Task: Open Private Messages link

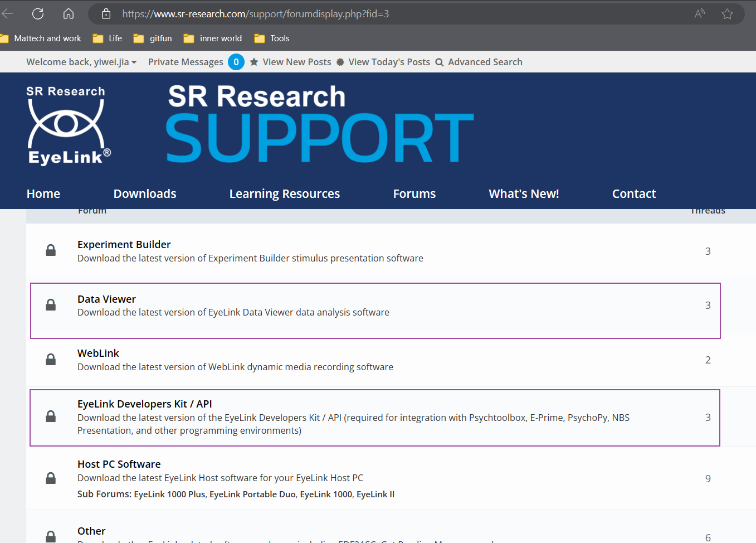Action: point(186,62)
